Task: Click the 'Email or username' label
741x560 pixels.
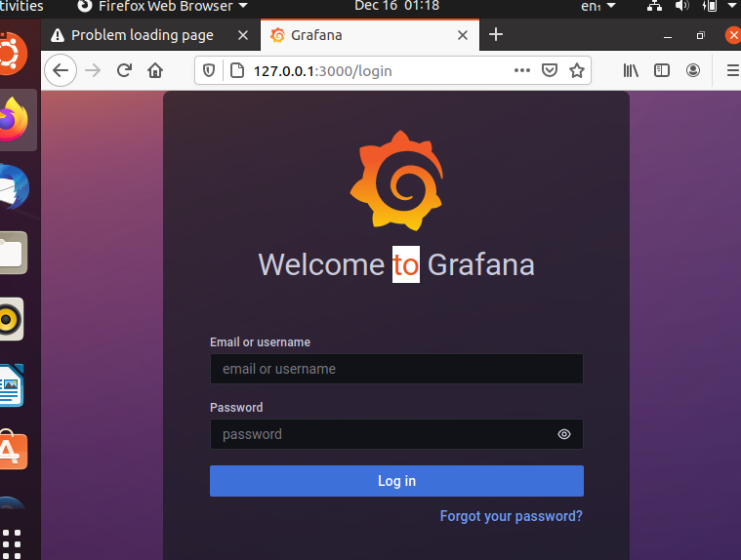Action: coord(260,342)
